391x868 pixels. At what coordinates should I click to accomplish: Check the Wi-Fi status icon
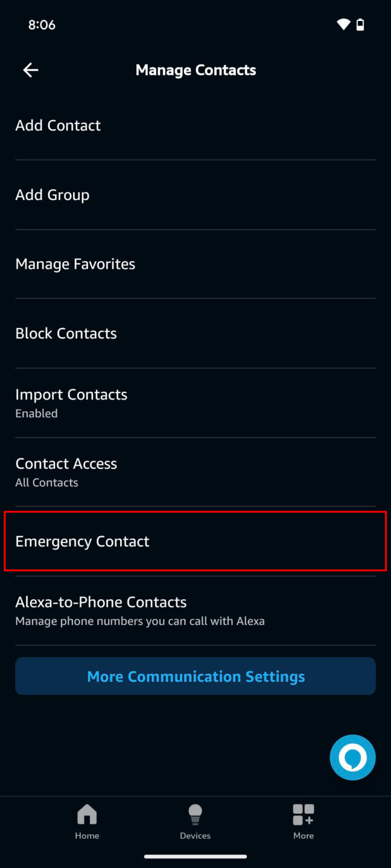342,24
